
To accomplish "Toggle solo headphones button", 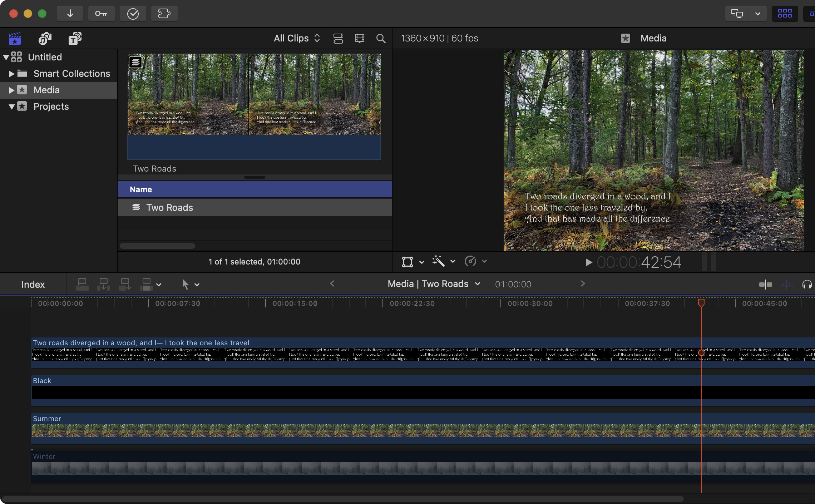I will [807, 285].
